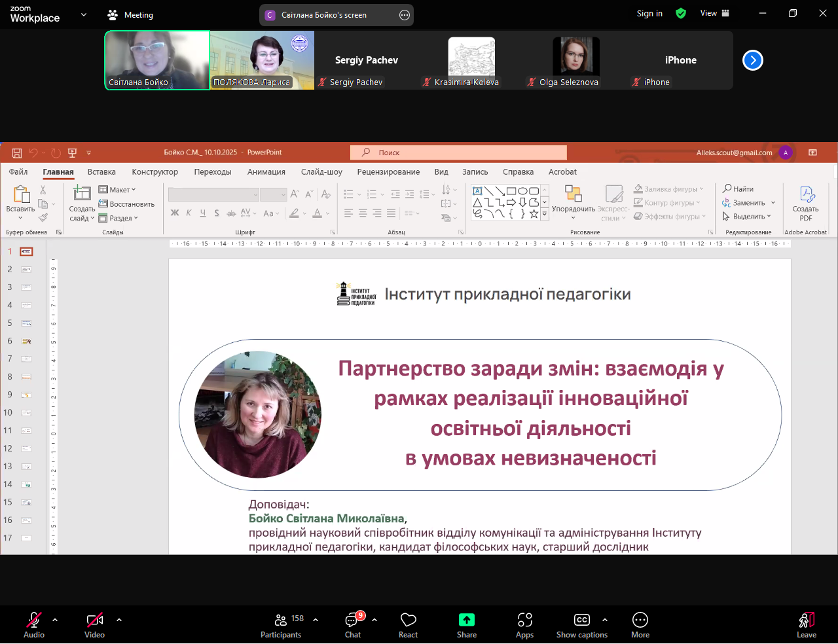This screenshot has width=838, height=644.
Task: Expand audio options arrow next to Audio
Action: (55, 619)
